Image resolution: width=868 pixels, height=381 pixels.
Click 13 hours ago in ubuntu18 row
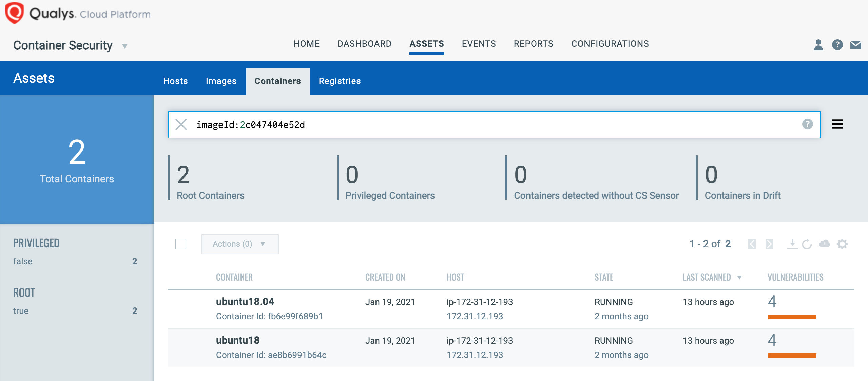708,341
